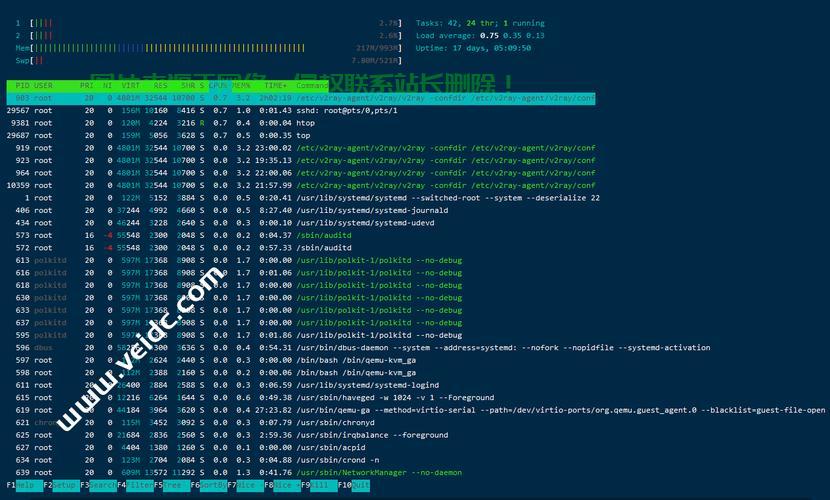Select the CPU% column header
This screenshot has height=500, width=830.
[x=218, y=86]
